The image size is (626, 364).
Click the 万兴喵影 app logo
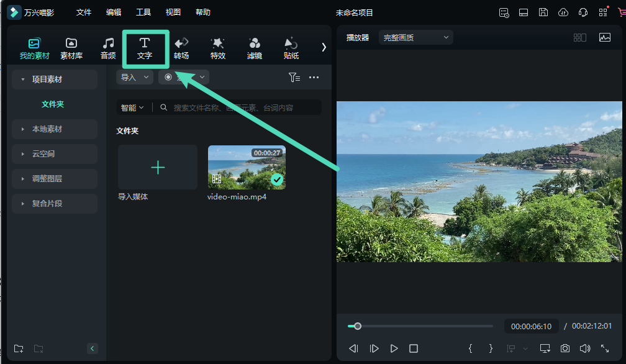pos(14,12)
